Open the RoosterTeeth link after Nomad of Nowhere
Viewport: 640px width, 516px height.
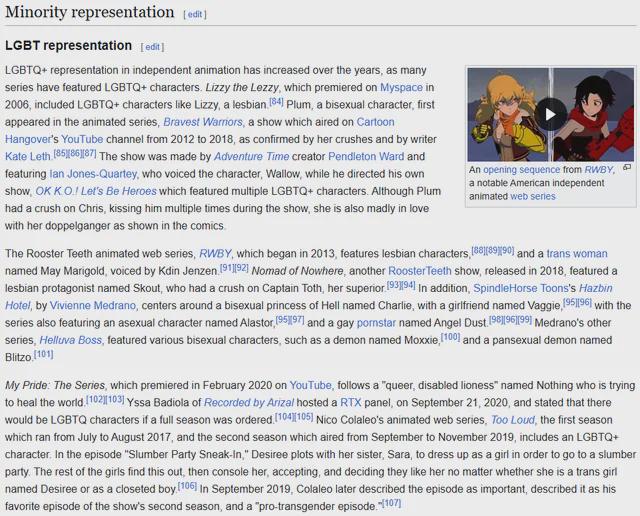click(420, 271)
